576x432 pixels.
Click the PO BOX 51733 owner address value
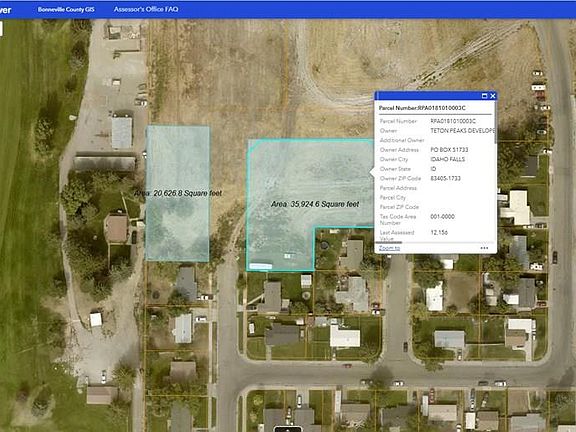(449, 150)
